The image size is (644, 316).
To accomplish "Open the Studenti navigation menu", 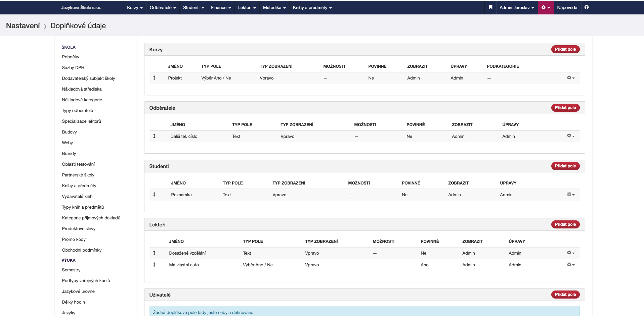I will pos(194,7).
